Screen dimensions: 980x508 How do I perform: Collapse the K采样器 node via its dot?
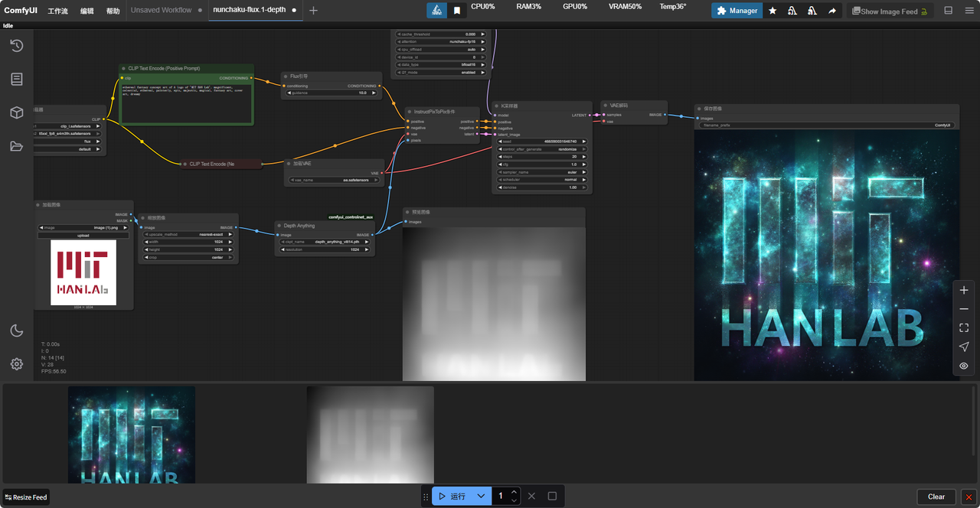pos(498,106)
